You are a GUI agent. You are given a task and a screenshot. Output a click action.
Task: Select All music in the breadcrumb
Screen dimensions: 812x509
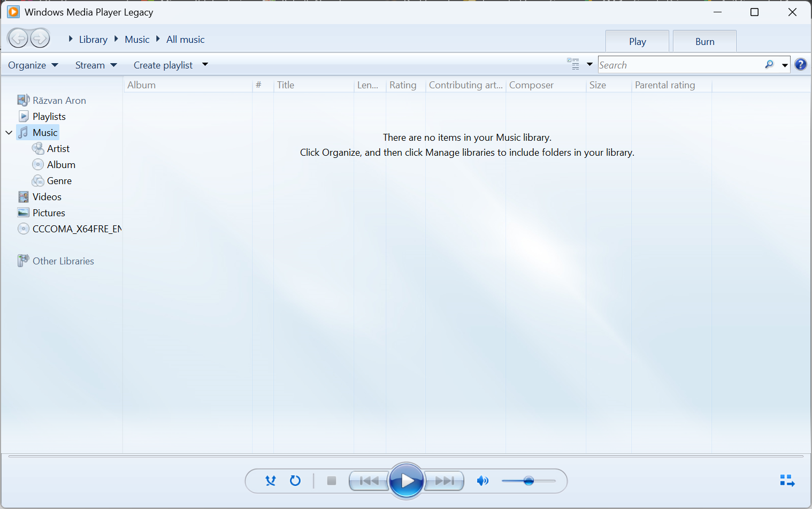pos(185,39)
